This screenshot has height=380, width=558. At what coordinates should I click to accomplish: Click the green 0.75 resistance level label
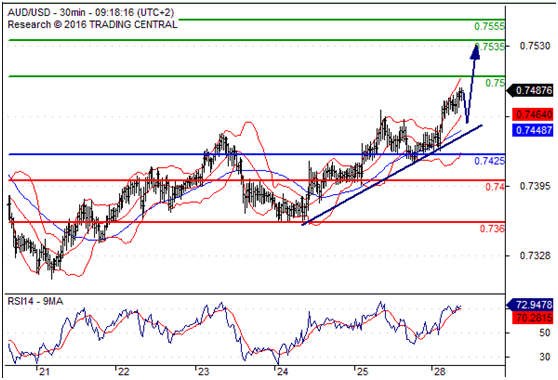pos(495,83)
